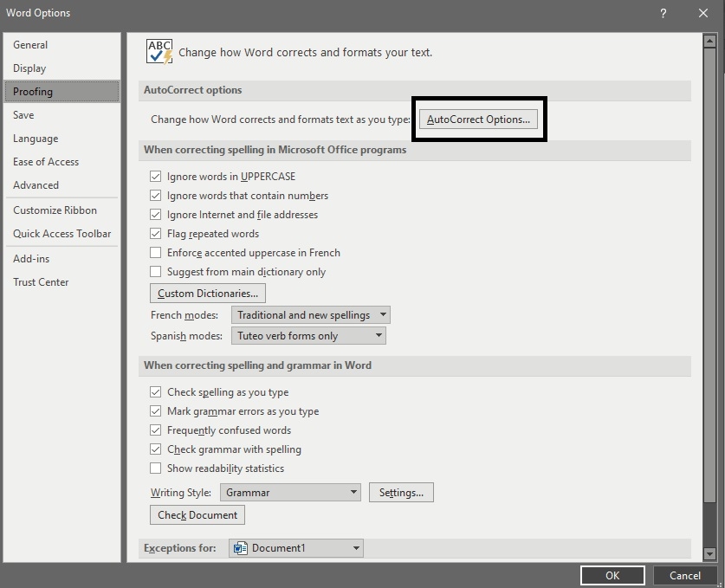Click the scrollbar down arrow

(709, 553)
